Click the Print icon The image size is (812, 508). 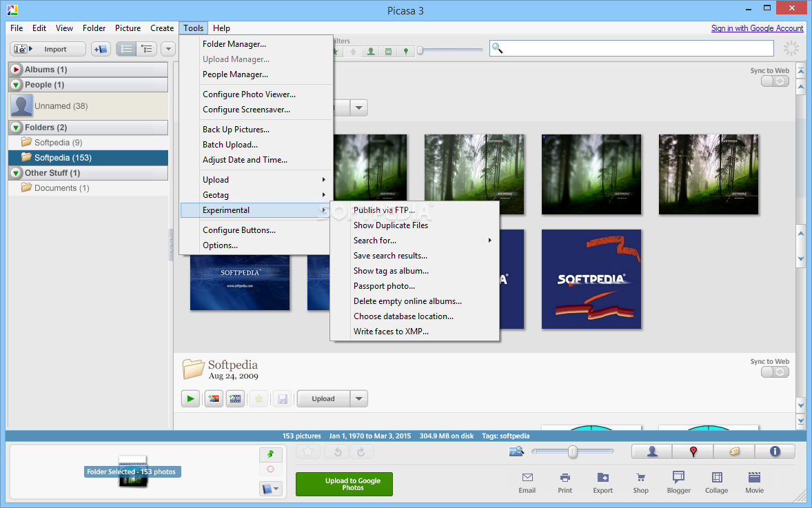565,482
